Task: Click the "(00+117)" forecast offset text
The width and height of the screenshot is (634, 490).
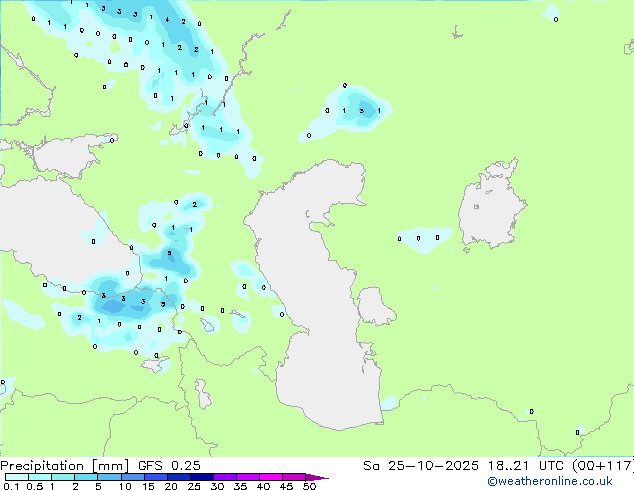Action: [x=603, y=466]
